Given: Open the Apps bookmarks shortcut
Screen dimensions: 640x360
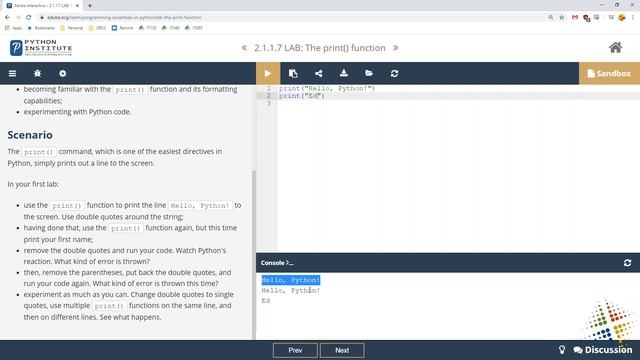Looking at the screenshot, I should [x=13, y=28].
